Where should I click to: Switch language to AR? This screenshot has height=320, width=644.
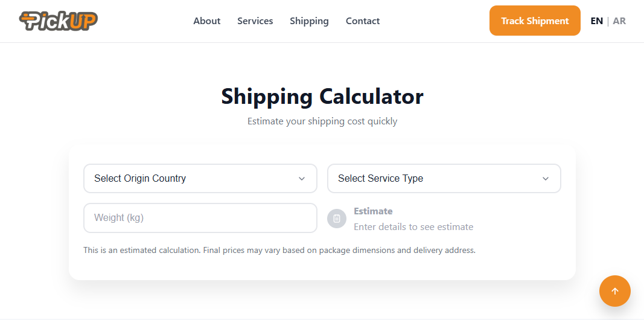pos(619,21)
